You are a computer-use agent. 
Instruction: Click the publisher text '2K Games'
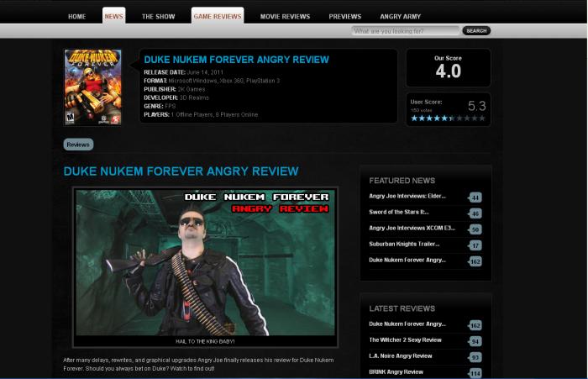click(192, 89)
